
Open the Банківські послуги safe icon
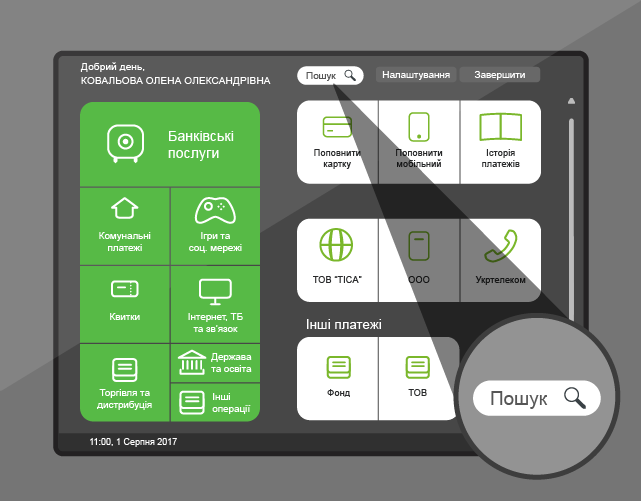point(125,143)
